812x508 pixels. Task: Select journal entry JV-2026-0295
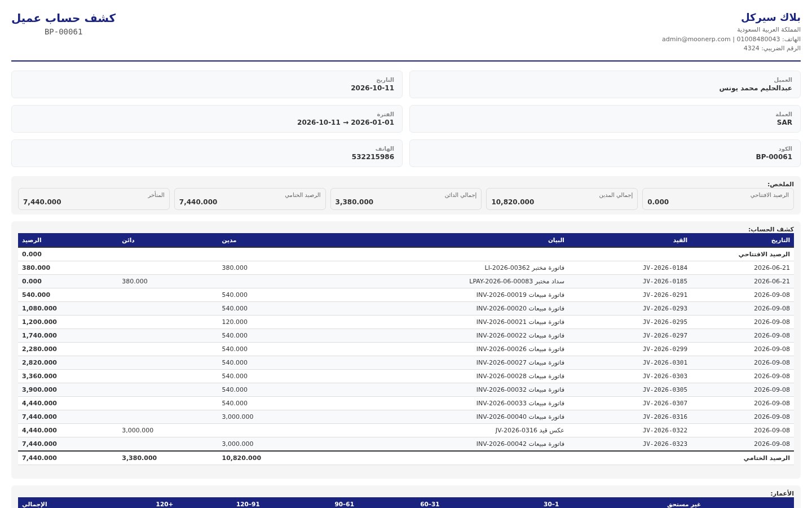click(x=665, y=322)
